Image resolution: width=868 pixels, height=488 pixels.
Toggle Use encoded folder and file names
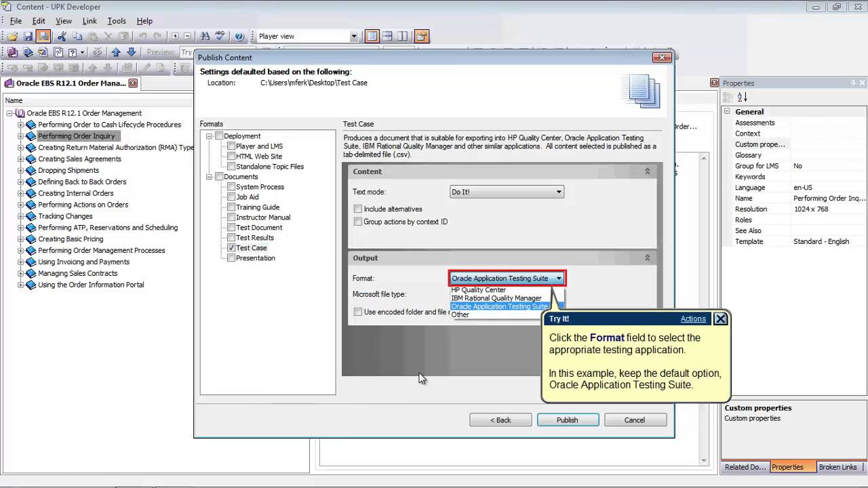click(358, 312)
